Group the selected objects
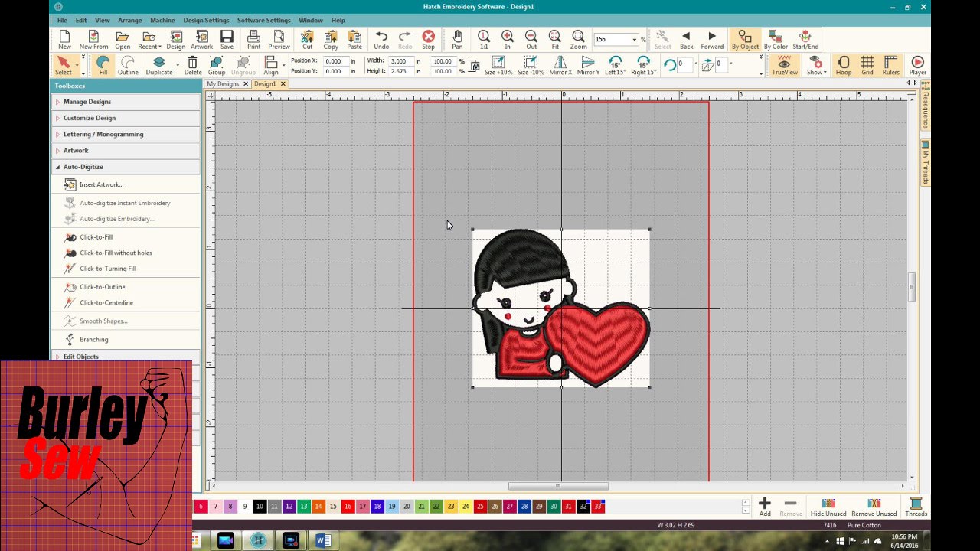Screen dimensions: 980x551 [x=217, y=66]
